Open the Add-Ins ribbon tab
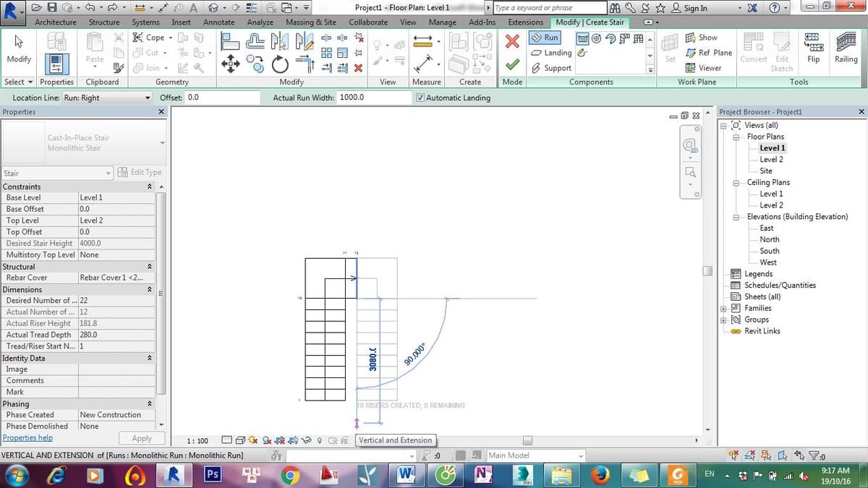868x488 pixels. 482,22
